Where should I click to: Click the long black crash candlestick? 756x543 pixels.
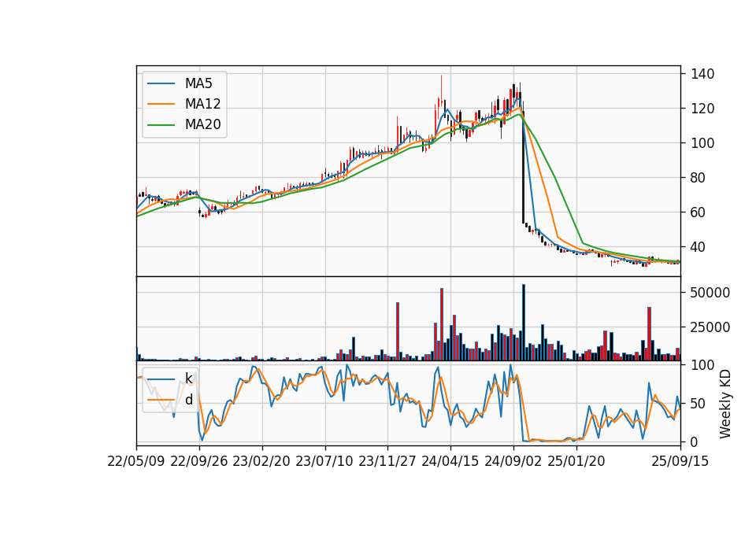(x=523, y=167)
